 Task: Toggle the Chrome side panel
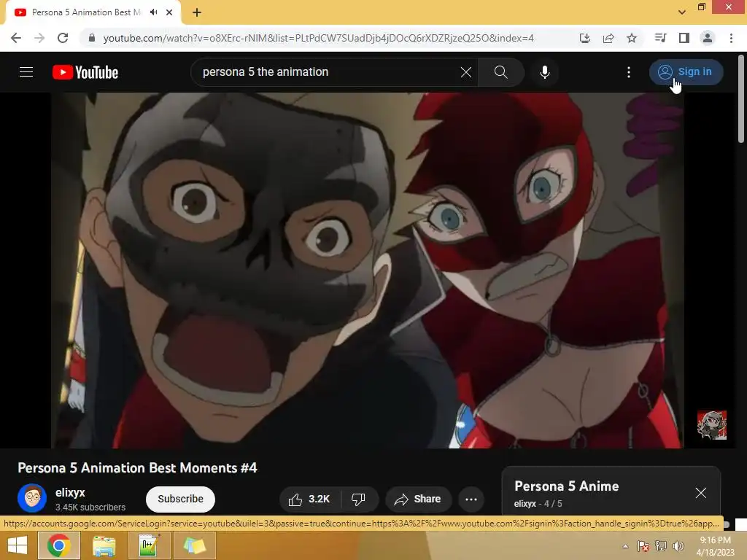pos(684,38)
